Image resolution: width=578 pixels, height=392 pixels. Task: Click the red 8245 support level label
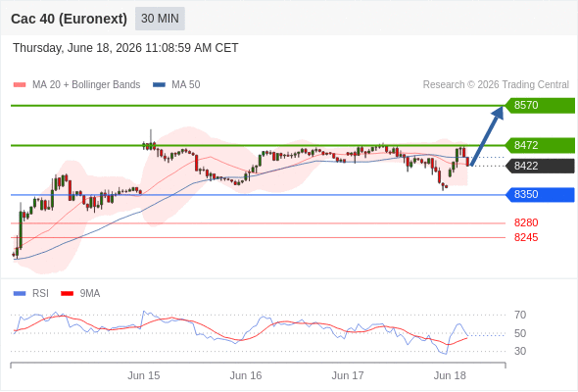pyautogui.click(x=526, y=237)
